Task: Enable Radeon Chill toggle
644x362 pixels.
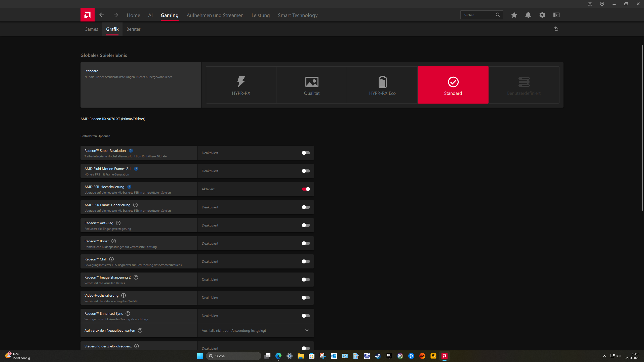Action: 306,261
